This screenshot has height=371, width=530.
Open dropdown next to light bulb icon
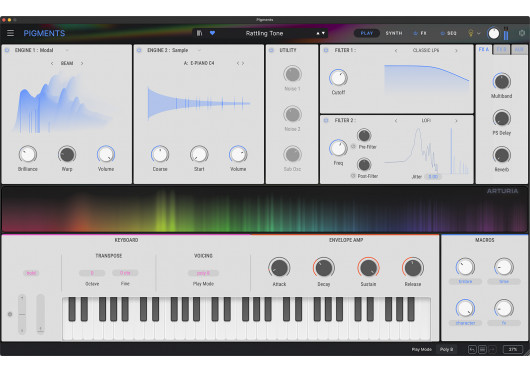[x=479, y=33]
